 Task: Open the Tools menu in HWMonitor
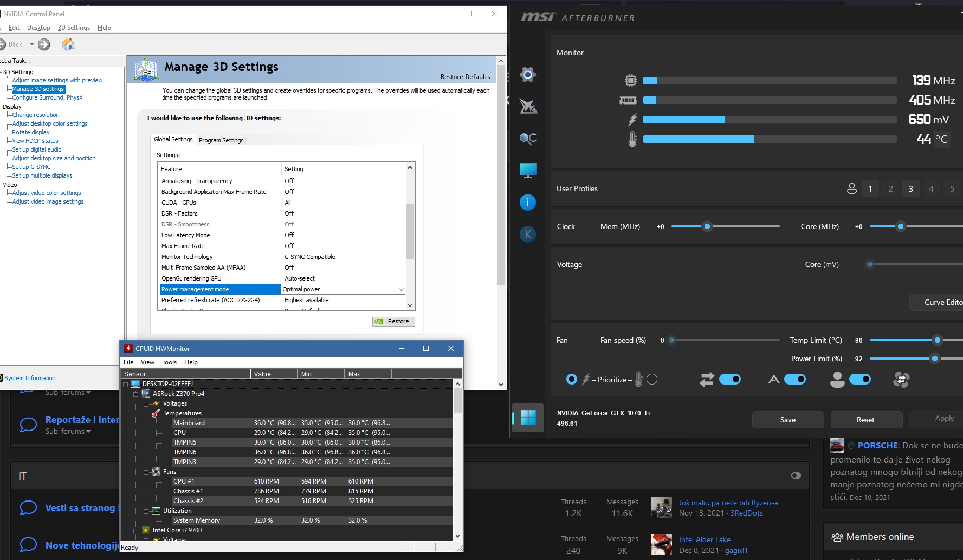point(169,362)
